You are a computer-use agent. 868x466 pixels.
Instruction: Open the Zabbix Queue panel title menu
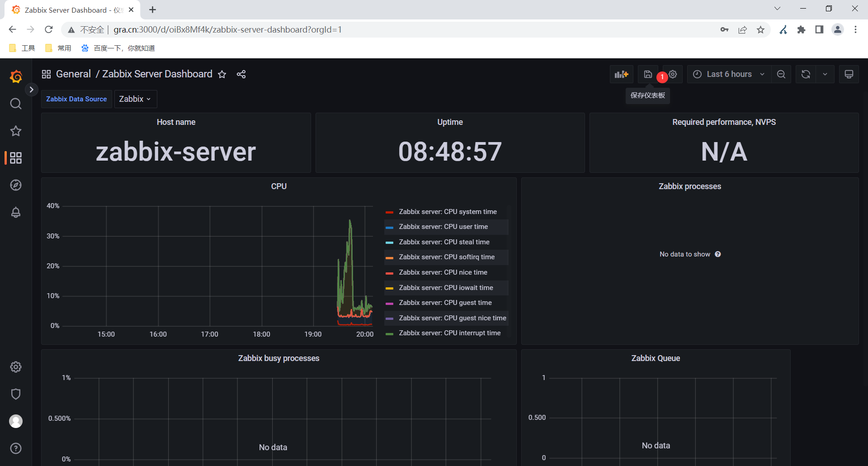click(x=656, y=358)
